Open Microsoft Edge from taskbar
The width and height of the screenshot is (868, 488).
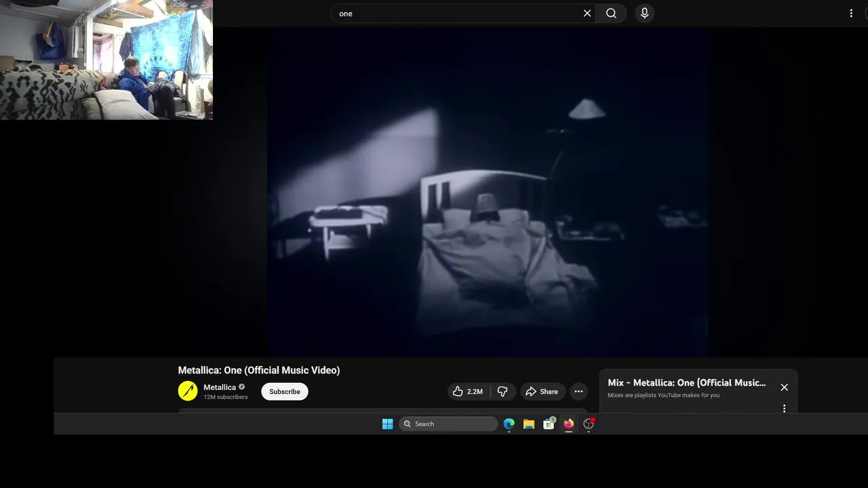509,424
